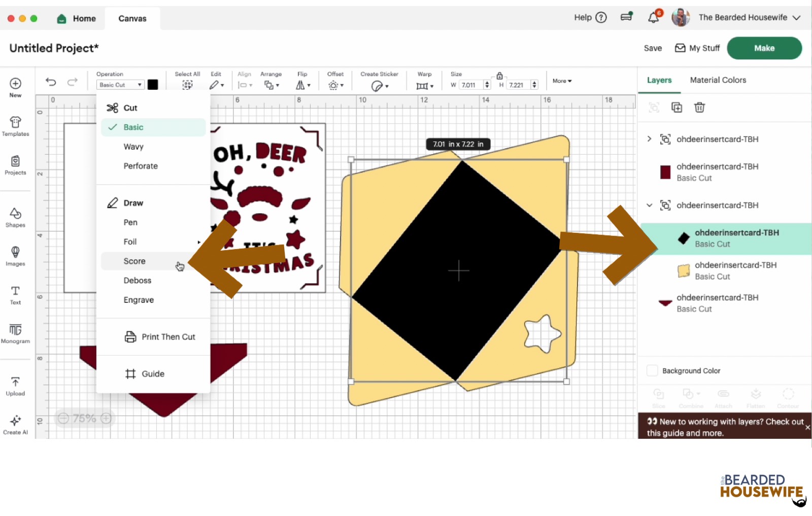Open the notifications bell
The image size is (812, 516).
coord(653,18)
